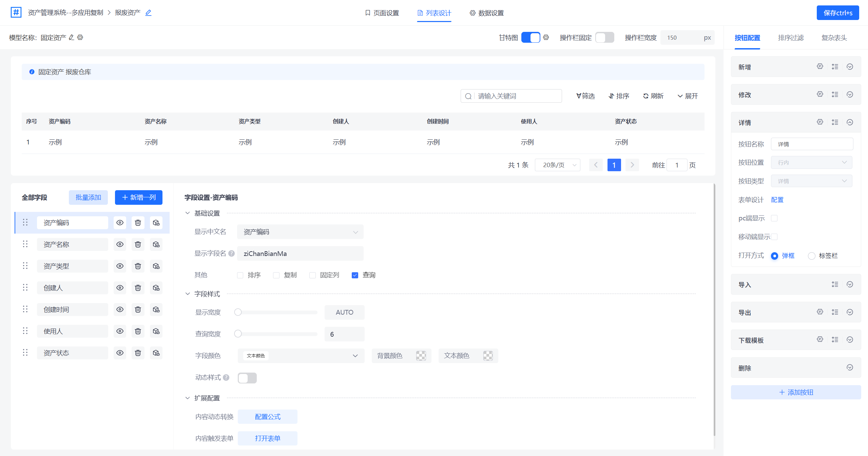Open gear settings icon beside 甘特图 toggle
This screenshot has height=456, width=868.
[546, 37]
